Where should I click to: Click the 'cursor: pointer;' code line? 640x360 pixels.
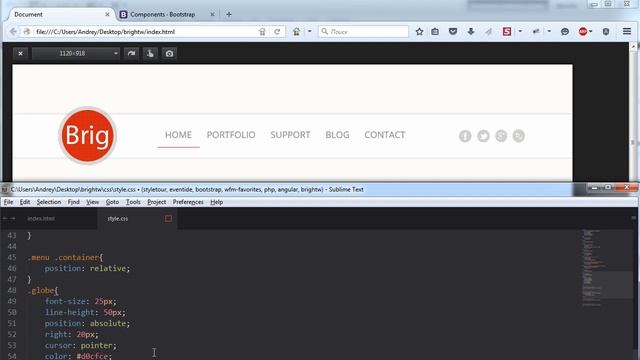click(80, 345)
